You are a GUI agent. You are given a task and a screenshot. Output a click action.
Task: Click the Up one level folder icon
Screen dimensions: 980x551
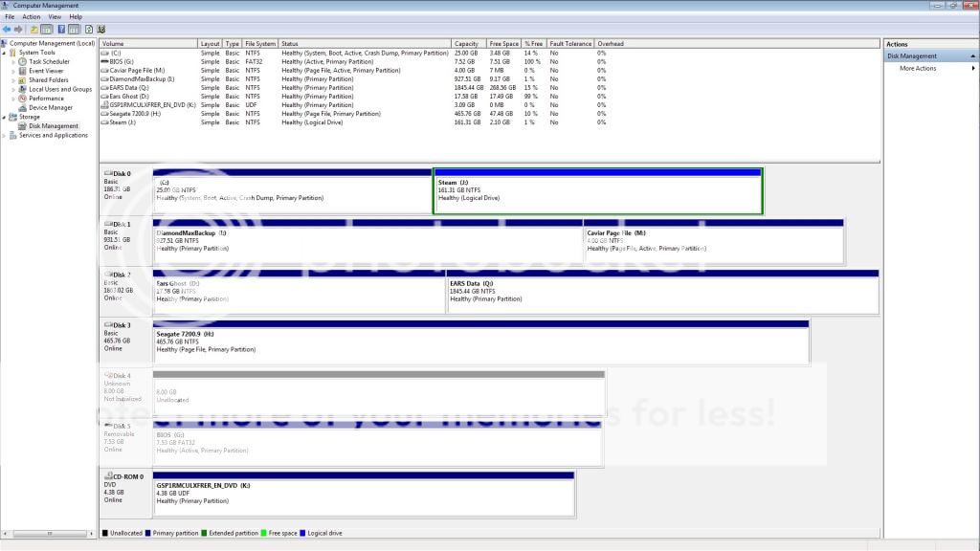[33, 29]
